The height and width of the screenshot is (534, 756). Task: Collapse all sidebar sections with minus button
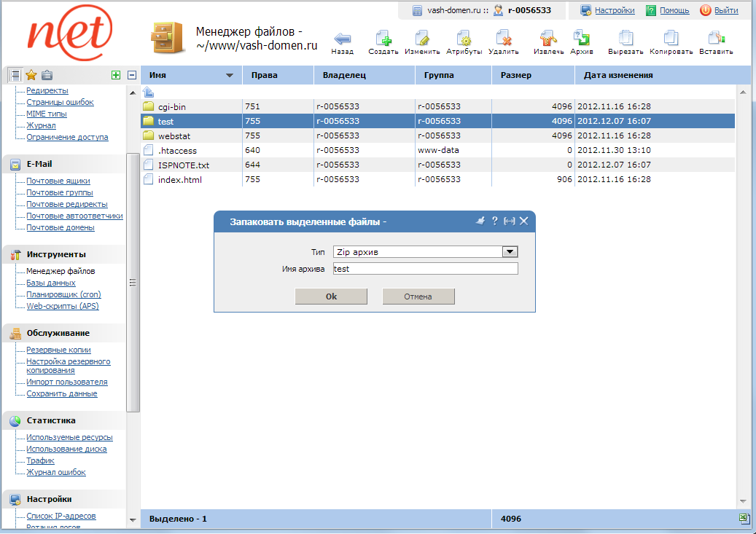point(132,75)
